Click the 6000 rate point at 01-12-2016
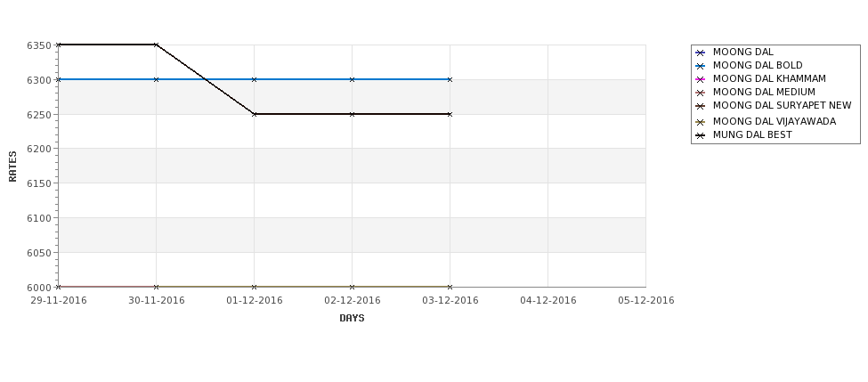 [254, 287]
